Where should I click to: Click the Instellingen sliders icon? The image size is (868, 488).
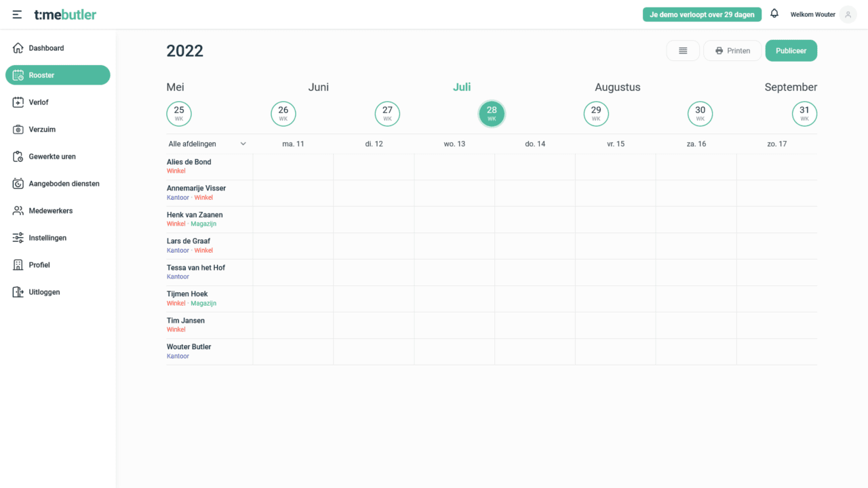click(18, 238)
